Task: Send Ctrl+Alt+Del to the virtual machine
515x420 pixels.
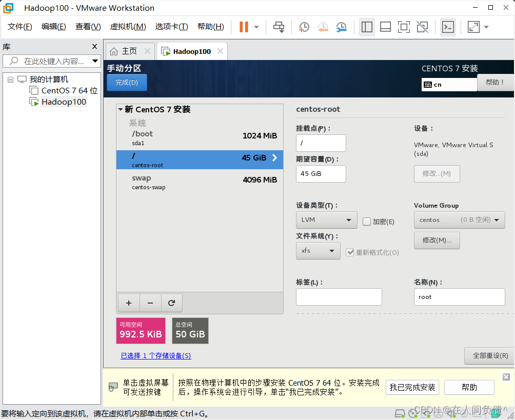Action: [x=279, y=27]
